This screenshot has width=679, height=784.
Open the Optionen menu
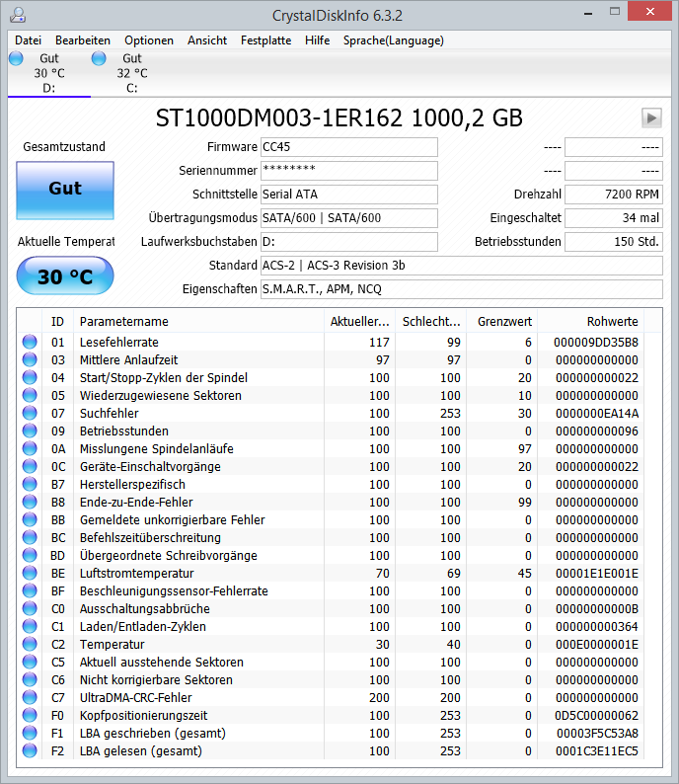tap(149, 40)
